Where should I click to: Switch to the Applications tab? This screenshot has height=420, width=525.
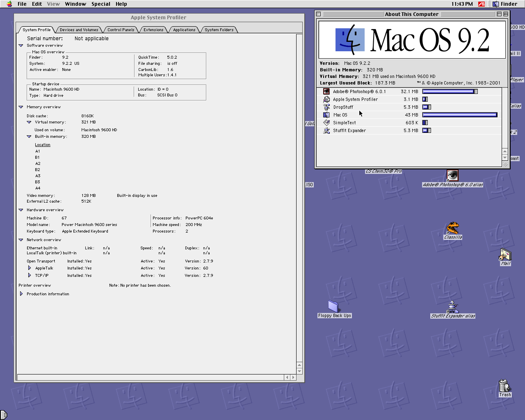pyautogui.click(x=184, y=30)
